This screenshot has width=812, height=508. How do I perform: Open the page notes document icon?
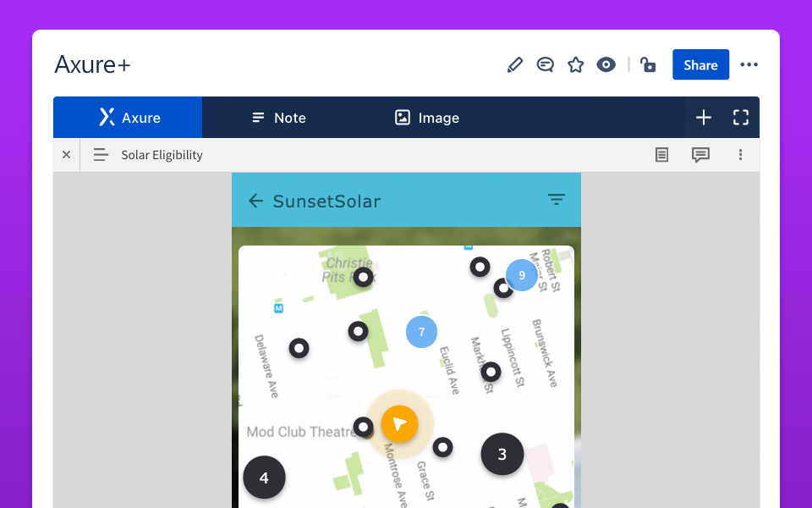[661, 154]
